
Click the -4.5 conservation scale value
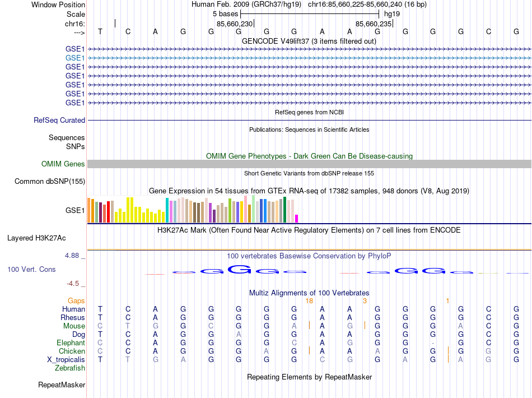(73, 284)
